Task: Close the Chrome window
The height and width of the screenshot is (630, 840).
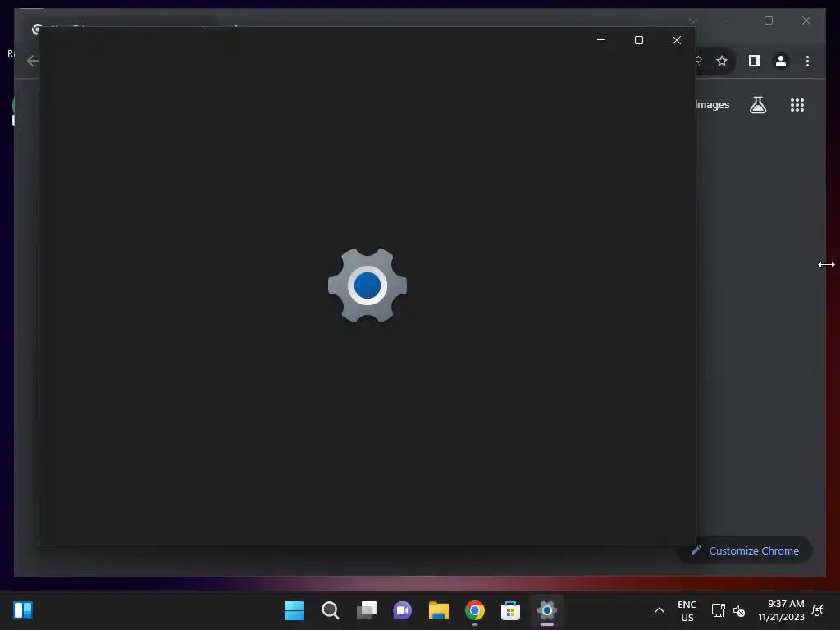Action: (x=806, y=21)
